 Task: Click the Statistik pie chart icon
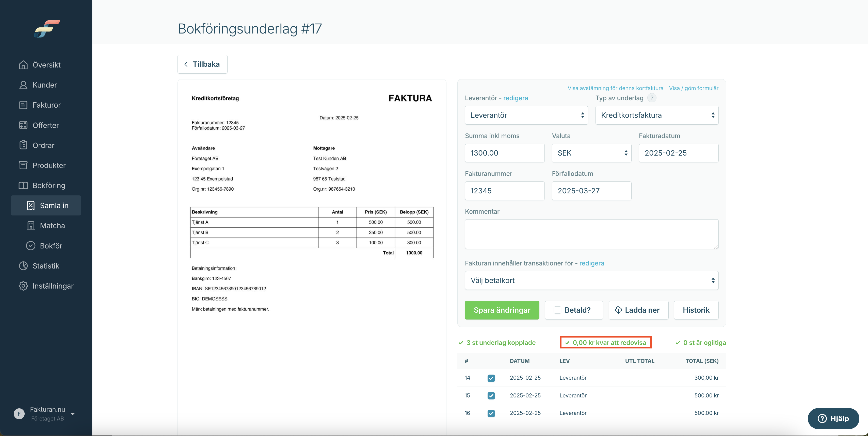point(23,266)
